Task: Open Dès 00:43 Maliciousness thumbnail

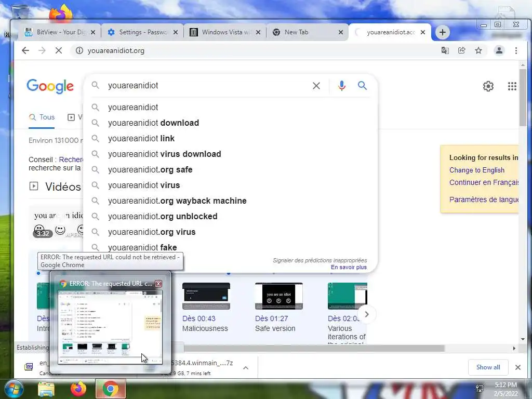Action: [206, 296]
